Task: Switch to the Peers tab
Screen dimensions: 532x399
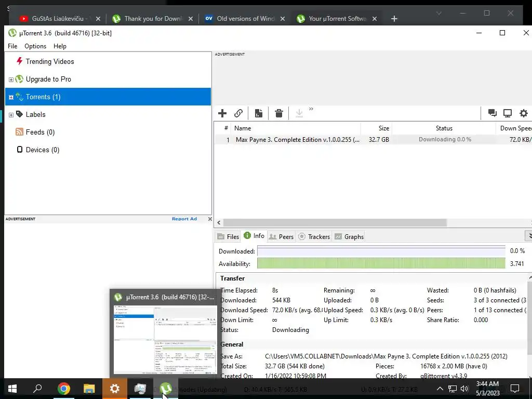Action: (x=281, y=236)
